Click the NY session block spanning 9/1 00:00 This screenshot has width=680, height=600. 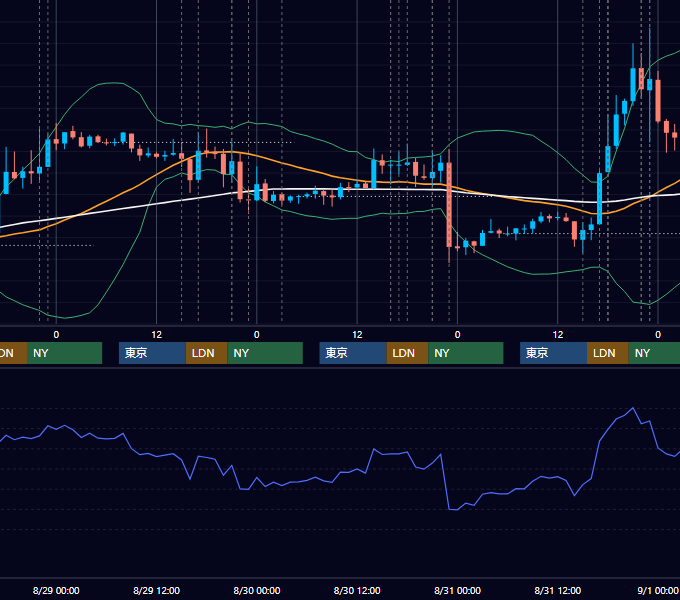[x=654, y=353]
